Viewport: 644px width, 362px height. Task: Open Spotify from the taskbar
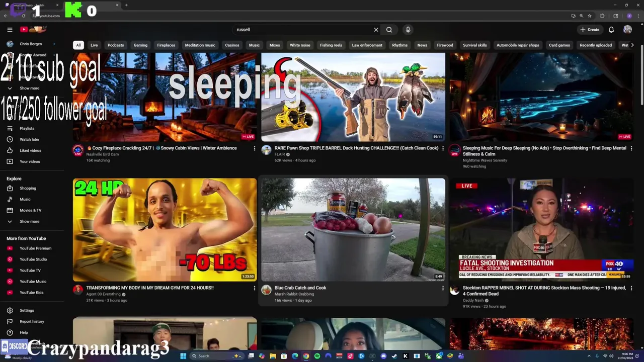point(317,356)
